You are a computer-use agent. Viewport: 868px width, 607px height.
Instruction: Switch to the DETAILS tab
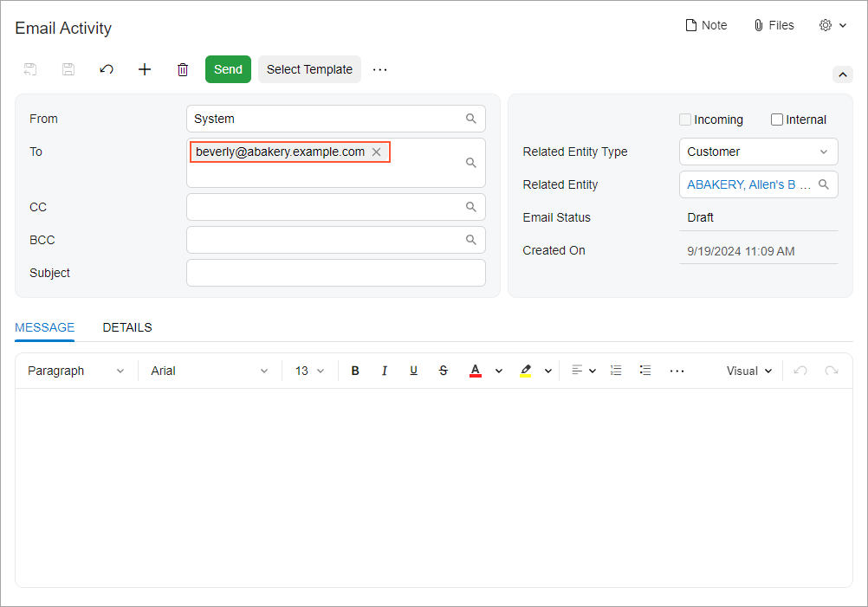(127, 327)
